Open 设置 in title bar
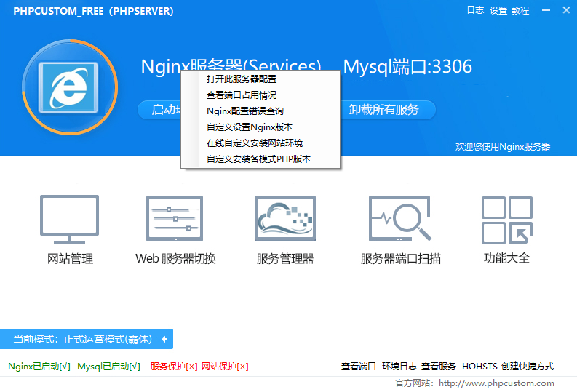 click(498, 11)
